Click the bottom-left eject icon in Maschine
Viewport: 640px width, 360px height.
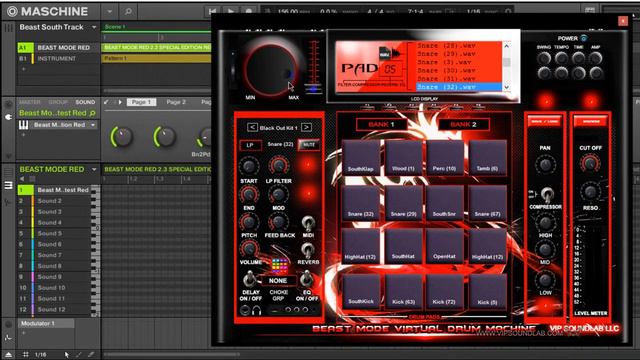click(x=8, y=355)
